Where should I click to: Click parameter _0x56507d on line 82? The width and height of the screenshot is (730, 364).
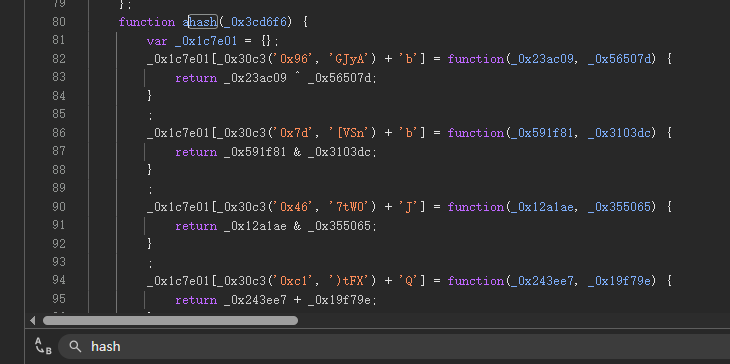tap(619, 59)
